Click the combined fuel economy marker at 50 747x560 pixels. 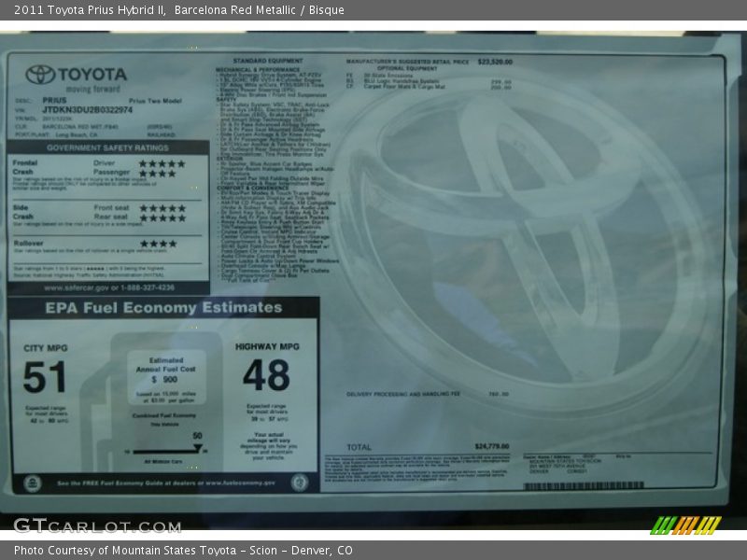pos(197,447)
